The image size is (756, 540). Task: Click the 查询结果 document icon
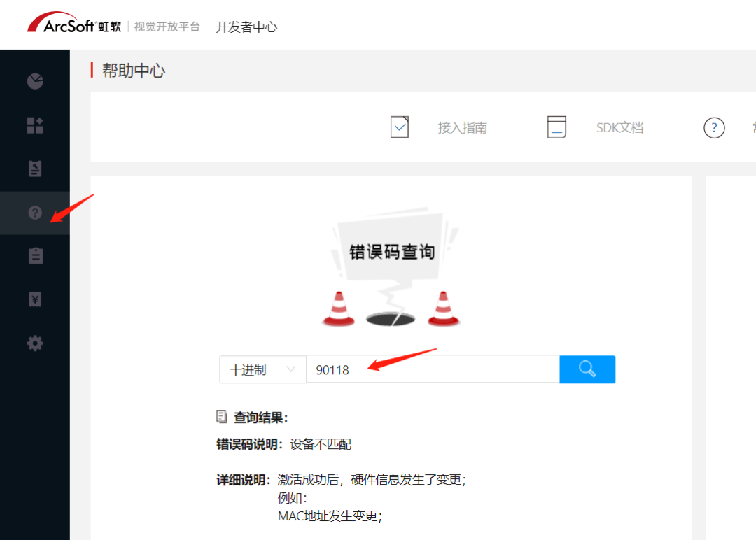pos(221,417)
